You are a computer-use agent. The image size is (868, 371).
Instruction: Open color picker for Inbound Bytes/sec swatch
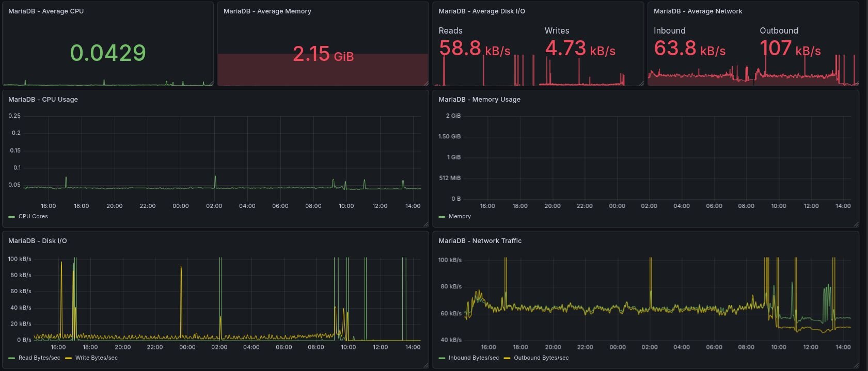point(441,358)
